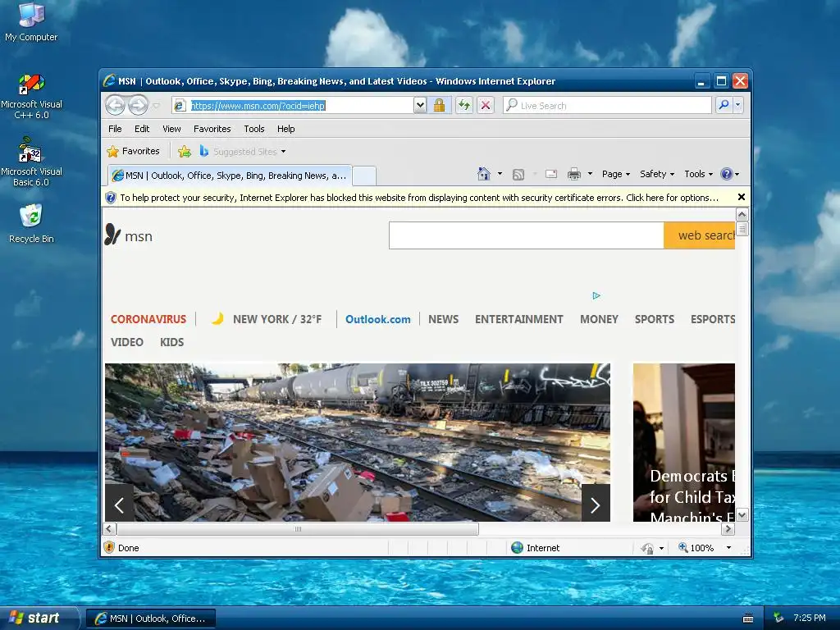Select the MSN browser tab

click(x=230, y=176)
